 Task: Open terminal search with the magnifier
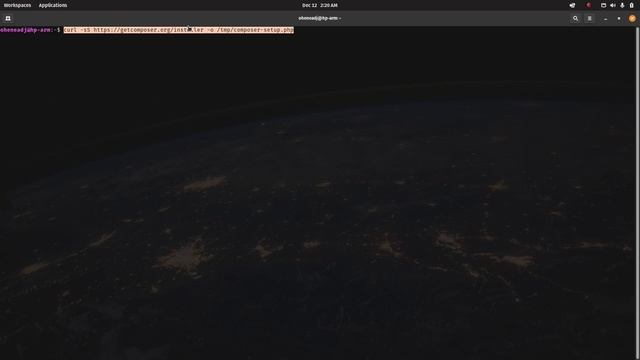point(576,18)
